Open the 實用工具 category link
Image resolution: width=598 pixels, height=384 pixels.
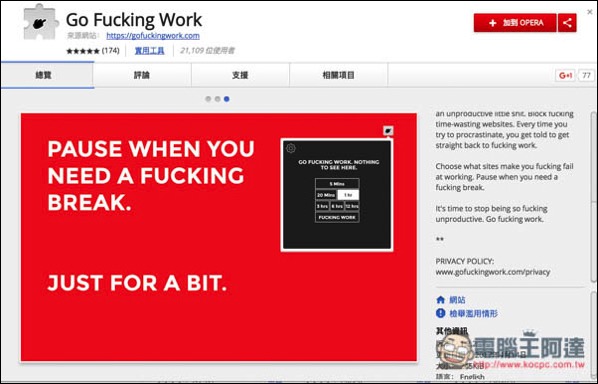(150, 50)
